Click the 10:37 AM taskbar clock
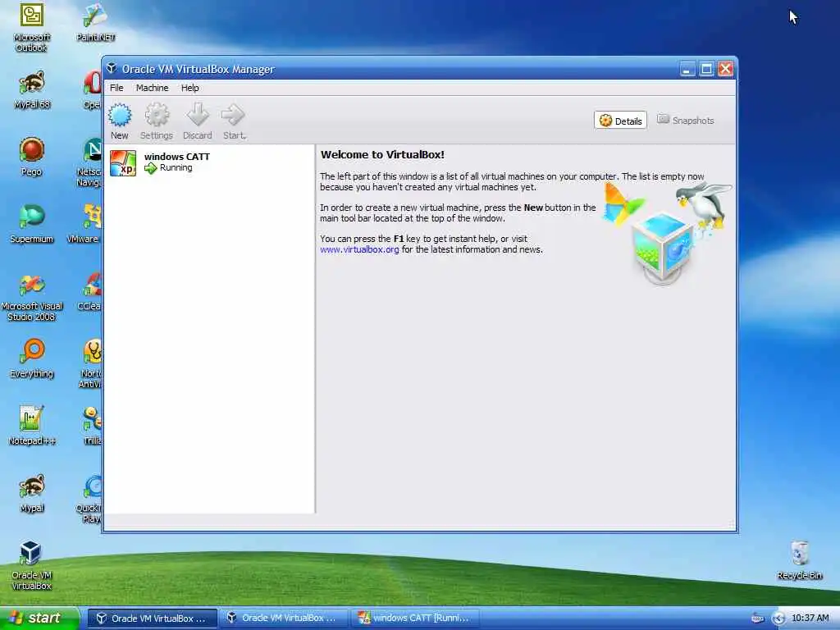840x630 pixels. pos(810,619)
